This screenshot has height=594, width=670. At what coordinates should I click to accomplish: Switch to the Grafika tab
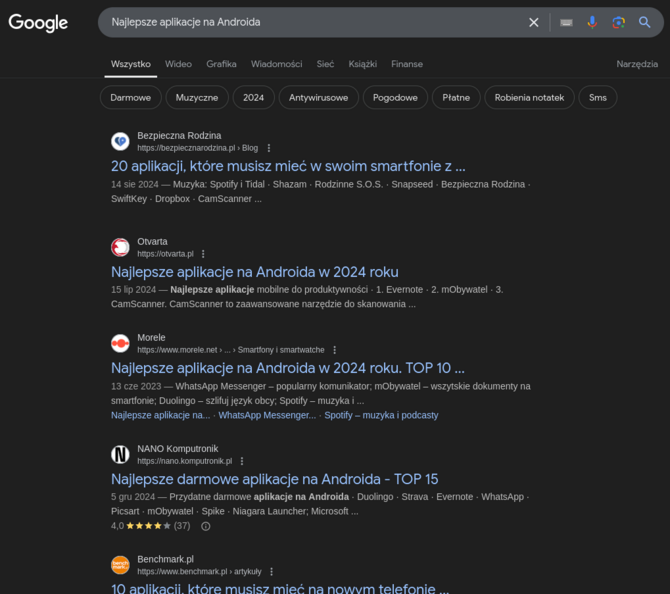click(221, 64)
